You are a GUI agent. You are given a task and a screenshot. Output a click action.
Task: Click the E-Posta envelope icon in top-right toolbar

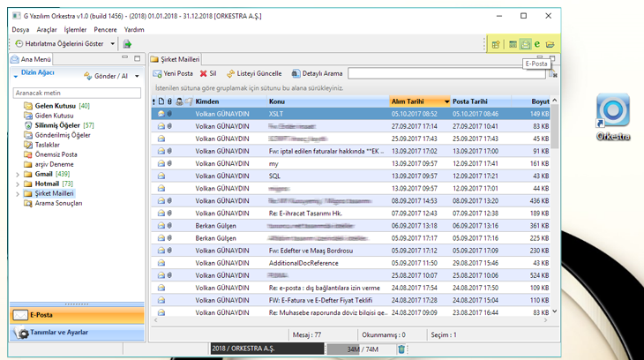[526, 44]
